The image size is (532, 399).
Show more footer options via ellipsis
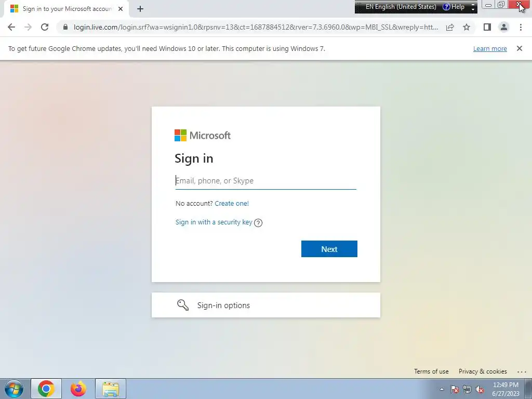tap(522, 372)
